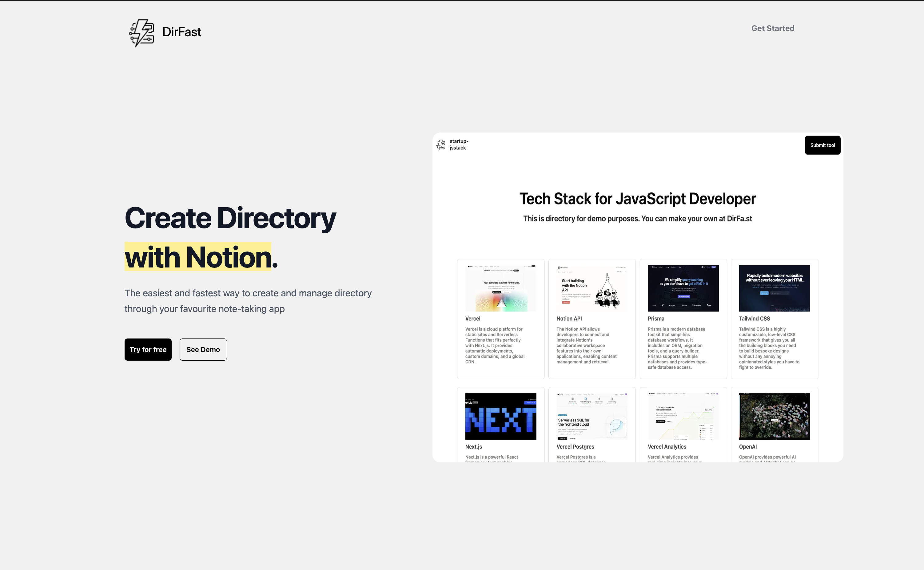Screen dimensions: 924x570
Task: Click the highlighted 'with Notion' text
Action: [198, 257]
